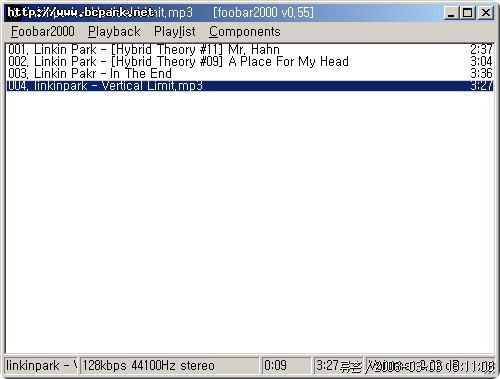500x379 pixels.
Task: Click the 0:09 elapsed time in status bar
Action: pos(286,366)
